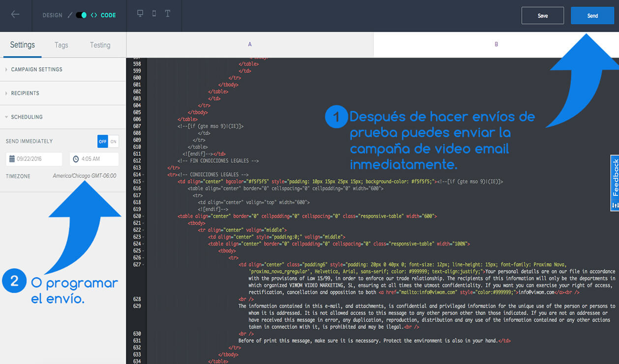Switch to the Testing tab

coord(100,45)
